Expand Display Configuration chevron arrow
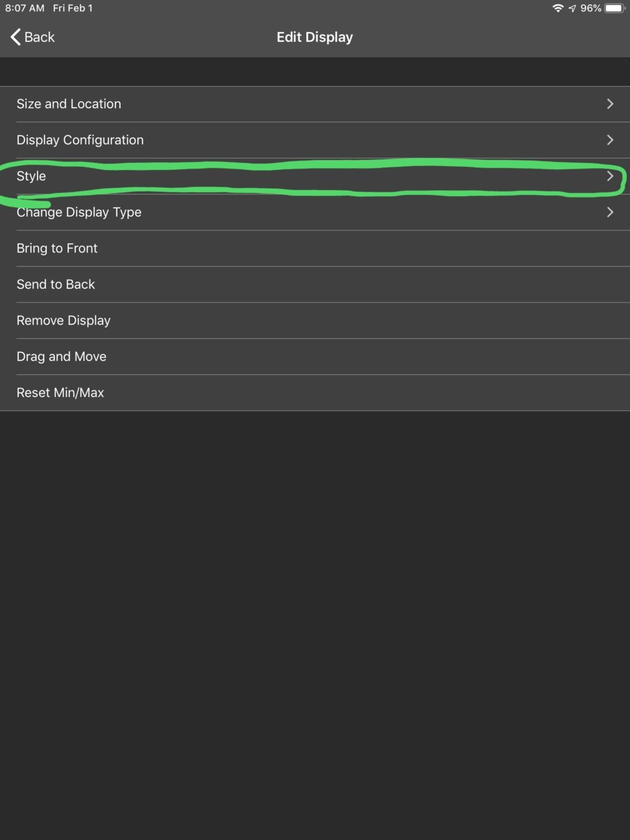The image size is (630, 840). point(610,140)
